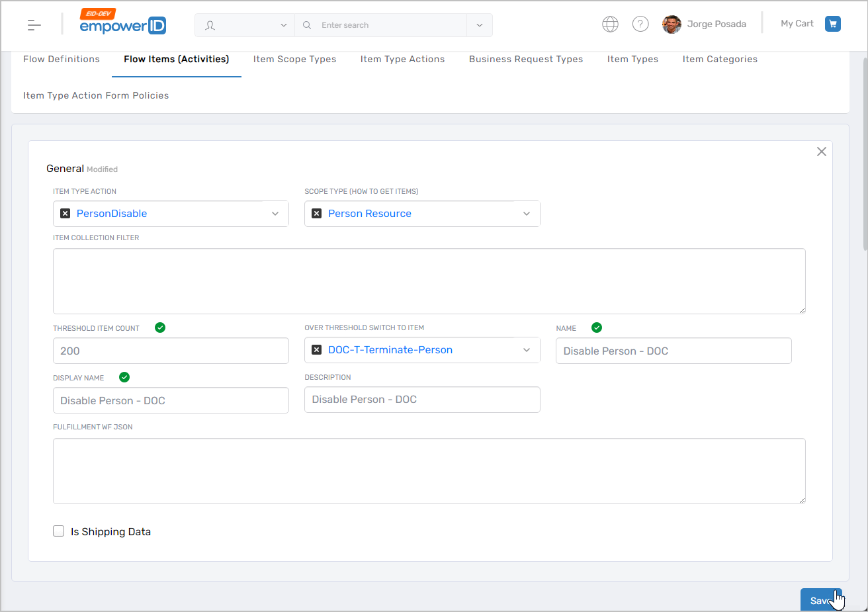Click Jorge Posada's profile avatar
The width and height of the screenshot is (868, 612).
672,24
